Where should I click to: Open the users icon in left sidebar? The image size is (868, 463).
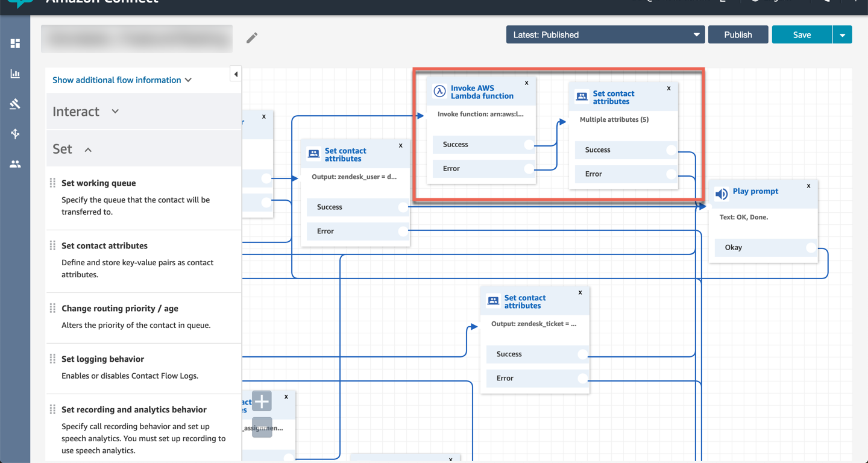click(x=15, y=164)
